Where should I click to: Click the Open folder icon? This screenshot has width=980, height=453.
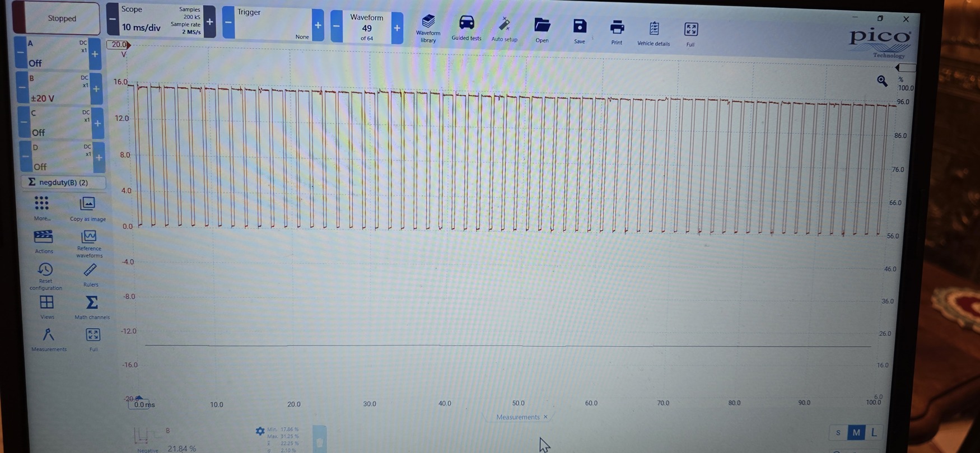(542, 30)
